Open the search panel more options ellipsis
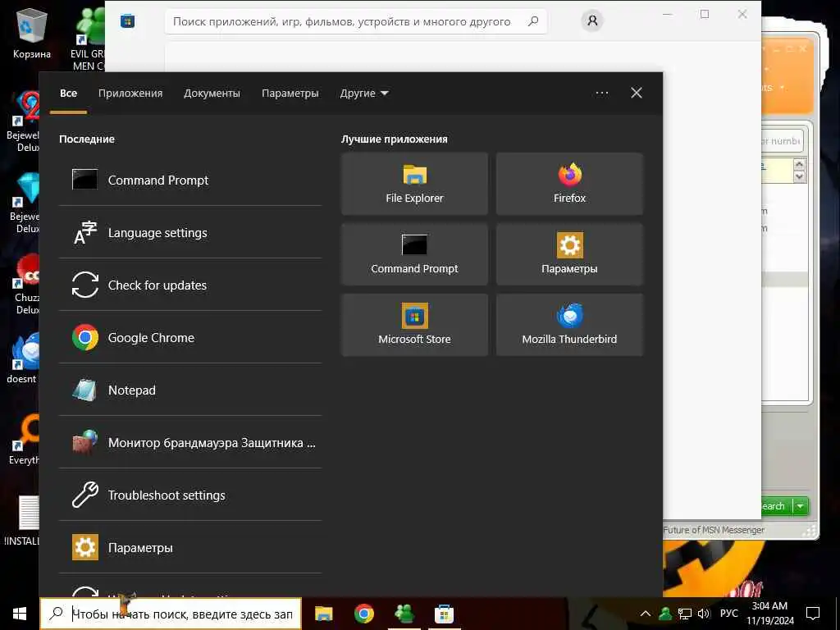This screenshot has height=630, width=840. (601, 94)
